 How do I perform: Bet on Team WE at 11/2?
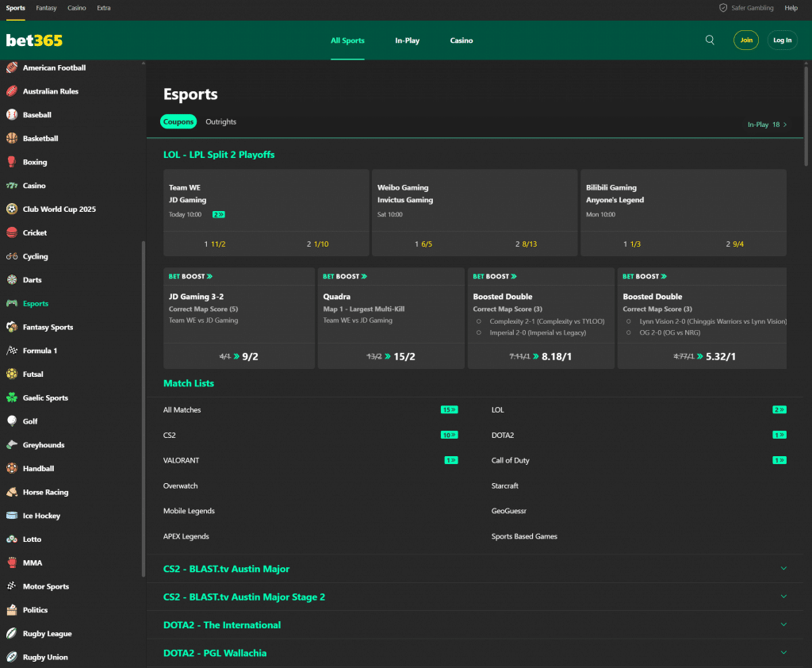(x=215, y=244)
